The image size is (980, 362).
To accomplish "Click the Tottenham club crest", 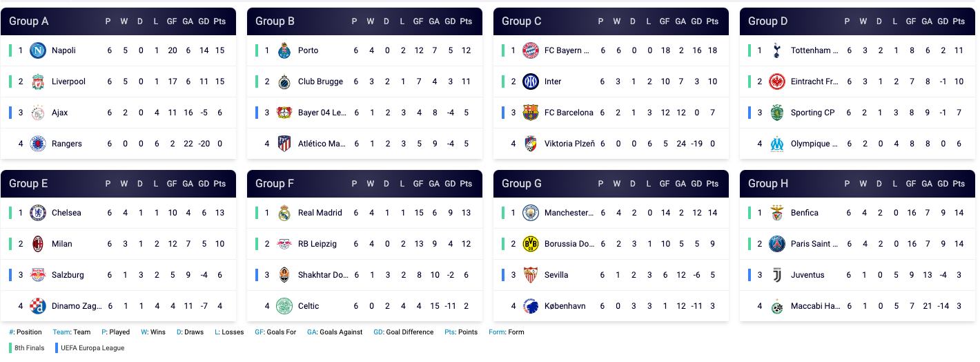I will pyautogui.click(x=777, y=50).
